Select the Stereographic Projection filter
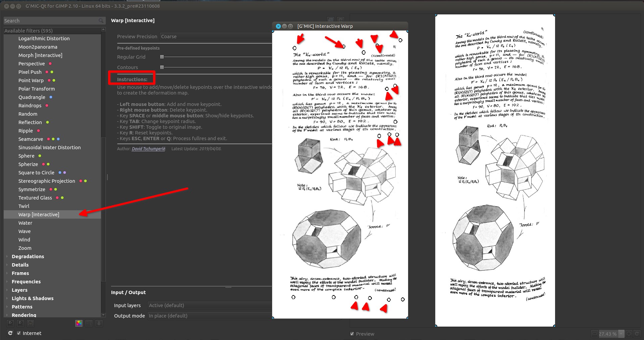This screenshot has height=340, width=644. pyautogui.click(x=47, y=181)
